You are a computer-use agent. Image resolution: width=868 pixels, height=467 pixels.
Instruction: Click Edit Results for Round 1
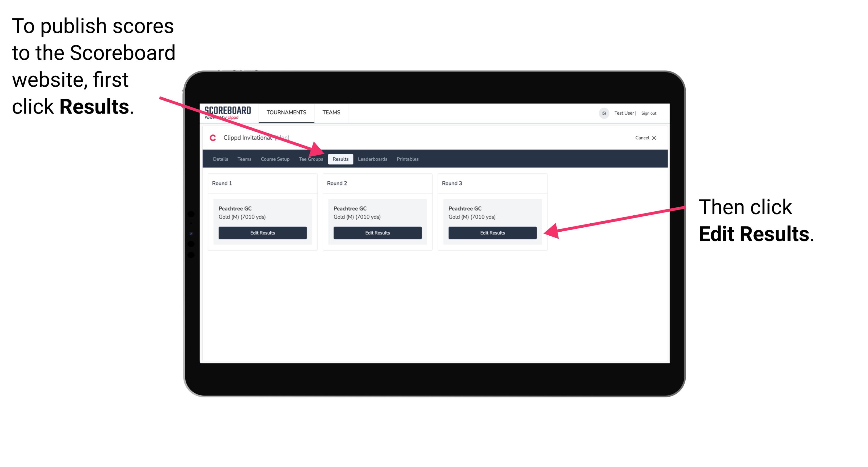(263, 233)
